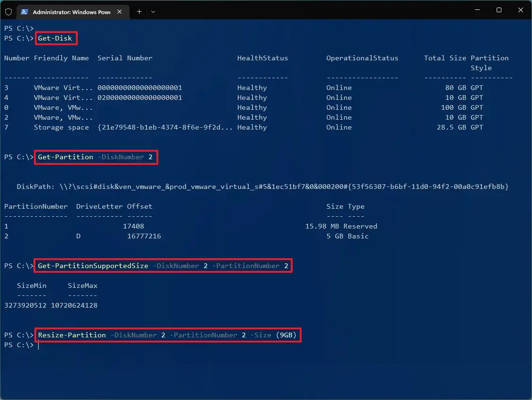This screenshot has height=400, width=532.
Task: Click the PowerShell icon on the active tab
Action: [24, 11]
